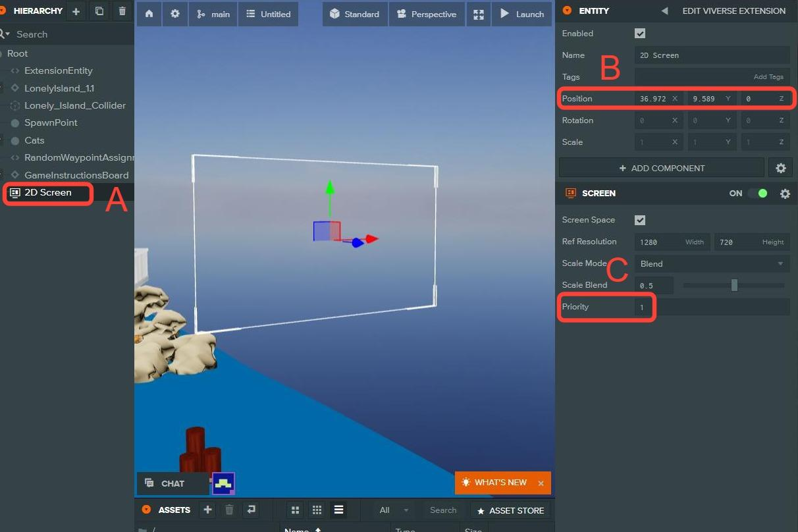Click the add entity plus icon in Hierarchy

pos(76,11)
